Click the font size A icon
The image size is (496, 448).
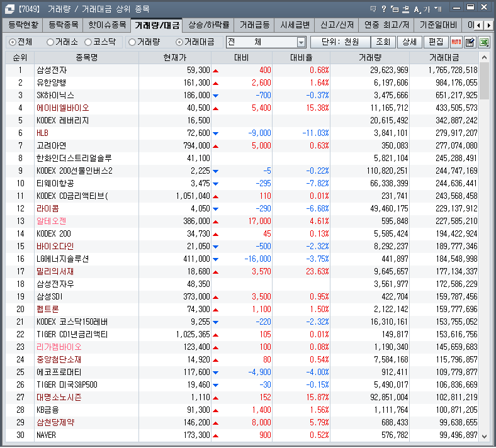[x=417, y=9]
